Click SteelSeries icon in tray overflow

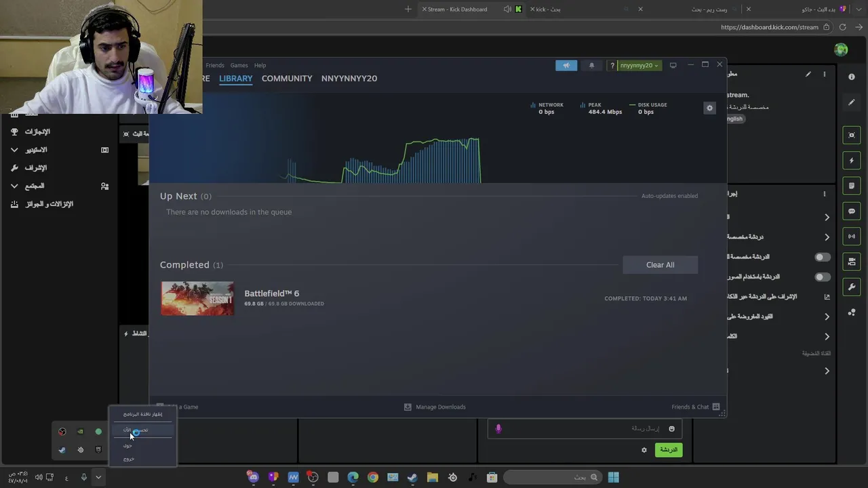[80, 449]
